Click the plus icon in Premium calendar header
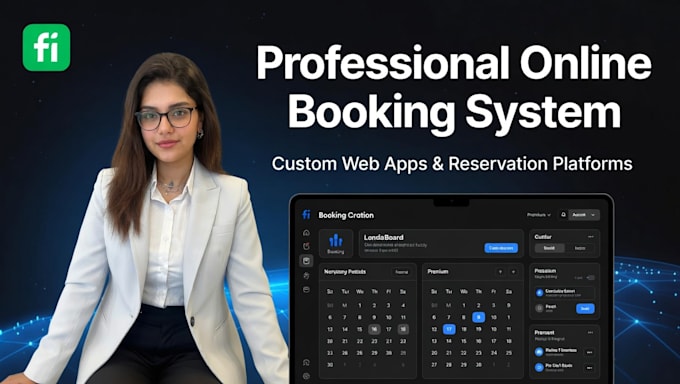Image resolution: width=680 pixels, height=384 pixels. pyautogui.click(x=513, y=272)
